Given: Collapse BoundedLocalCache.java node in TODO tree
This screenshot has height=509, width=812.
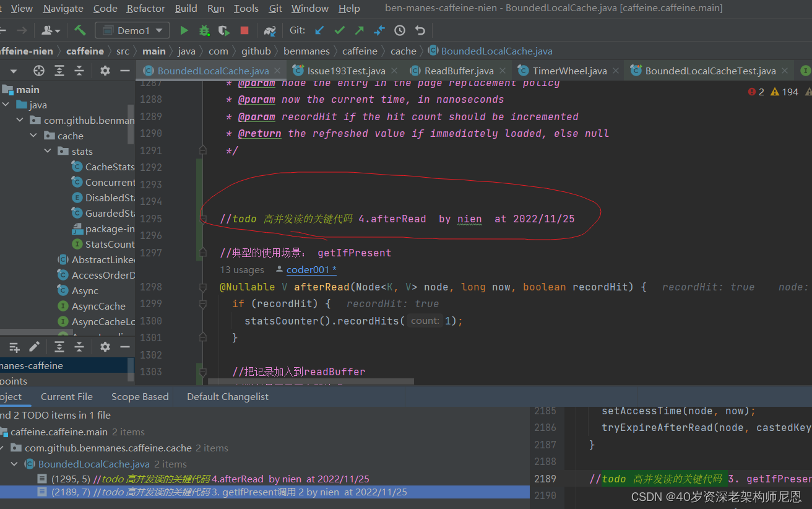Looking at the screenshot, I should click(x=14, y=464).
